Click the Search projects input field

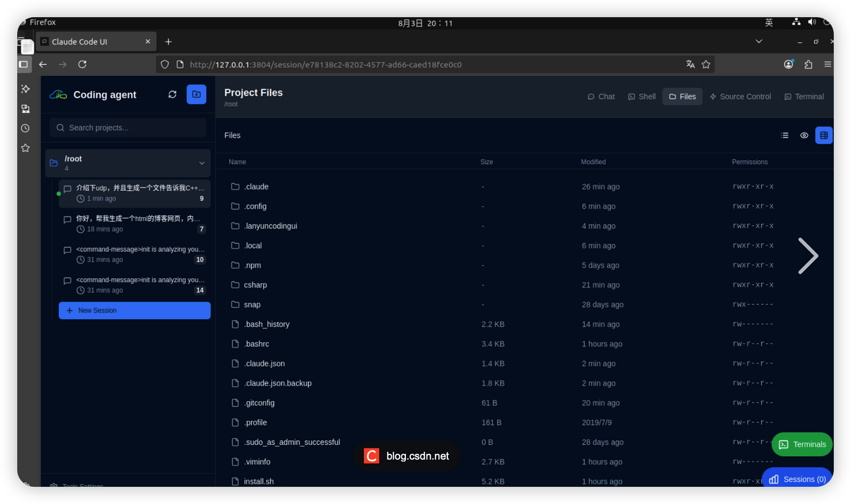click(128, 128)
